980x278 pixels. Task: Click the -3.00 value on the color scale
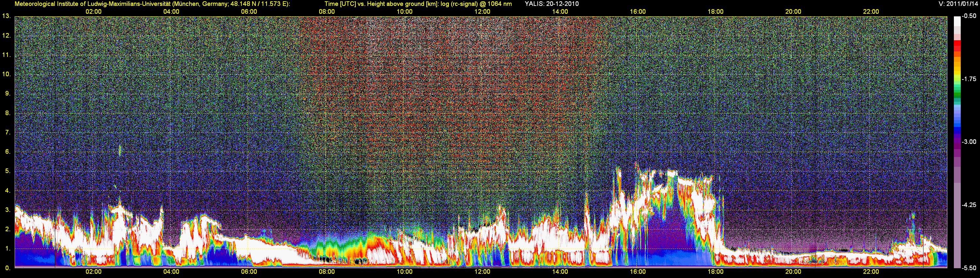click(969, 142)
